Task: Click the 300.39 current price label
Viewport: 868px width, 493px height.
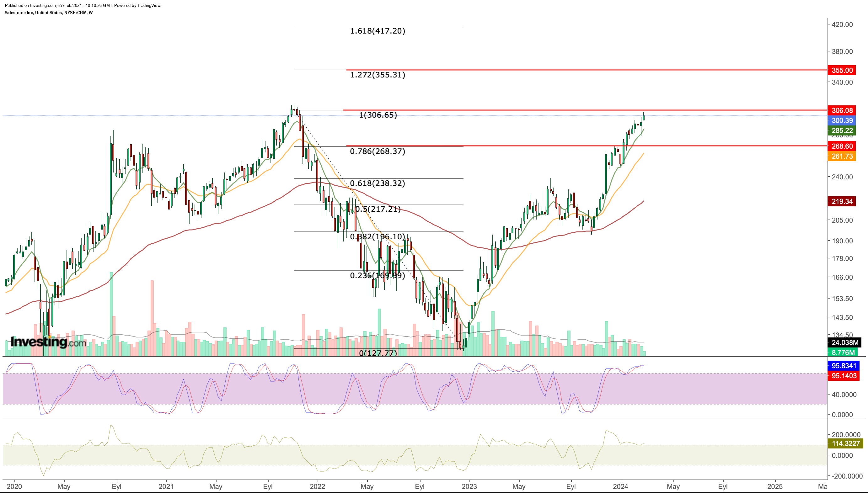Action: pos(842,120)
